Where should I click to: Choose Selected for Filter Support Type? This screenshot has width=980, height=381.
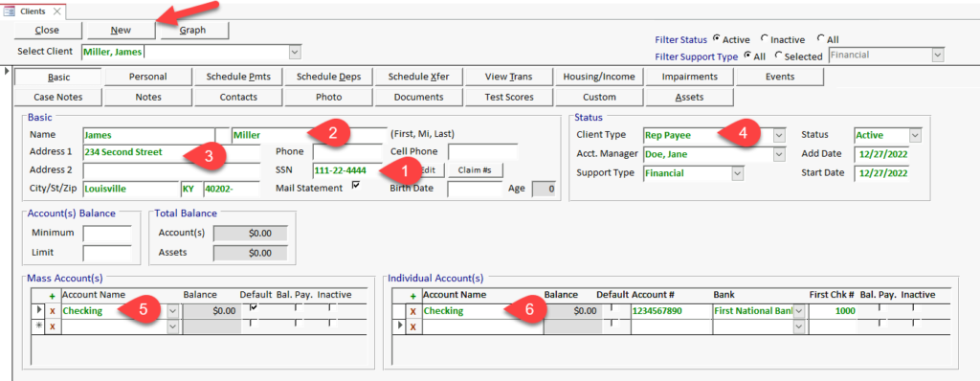[778, 56]
